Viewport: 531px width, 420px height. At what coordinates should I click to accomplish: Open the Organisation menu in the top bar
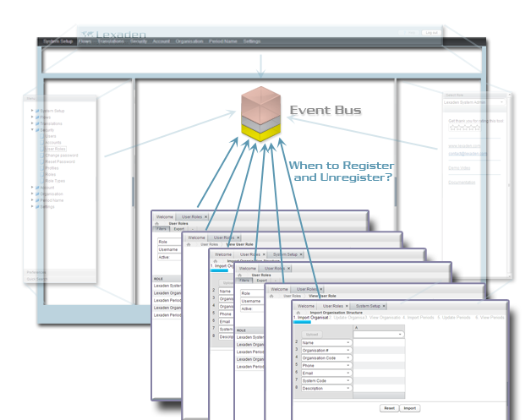click(x=189, y=41)
